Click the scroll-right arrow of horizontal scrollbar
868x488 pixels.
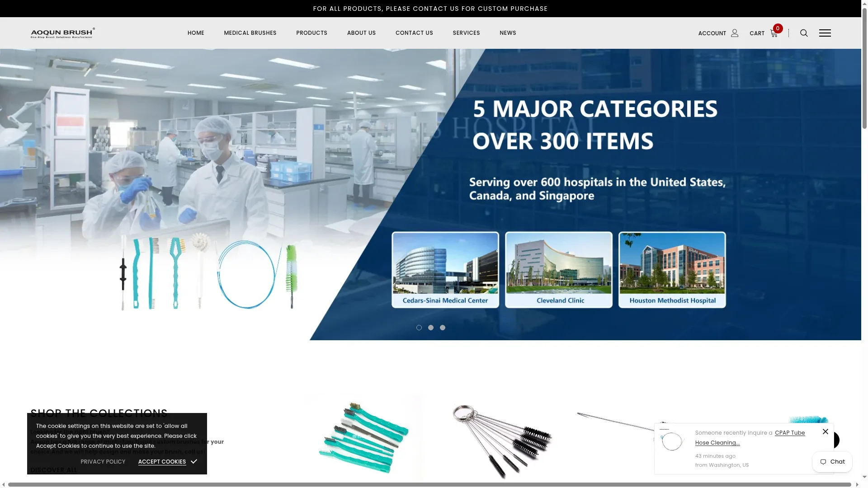coord(857,485)
